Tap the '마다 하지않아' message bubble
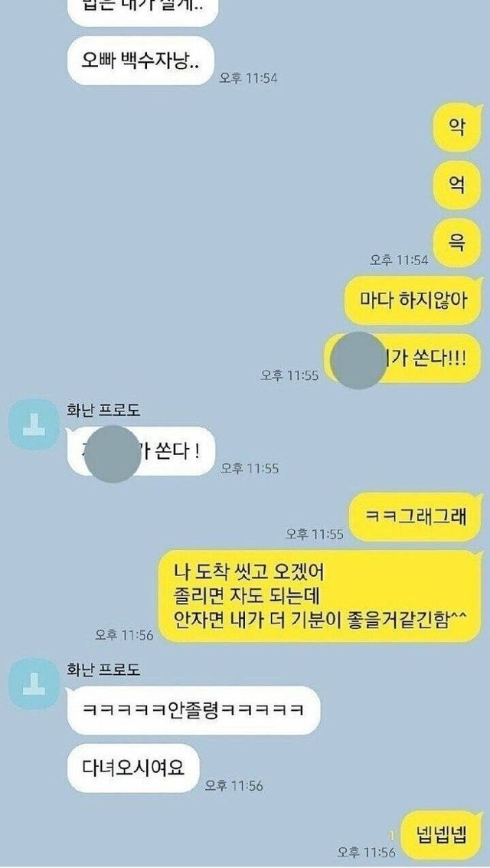 [x=413, y=300]
